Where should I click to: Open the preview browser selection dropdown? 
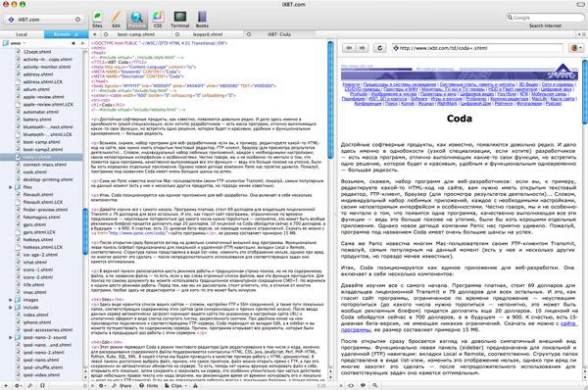(576, 48)
